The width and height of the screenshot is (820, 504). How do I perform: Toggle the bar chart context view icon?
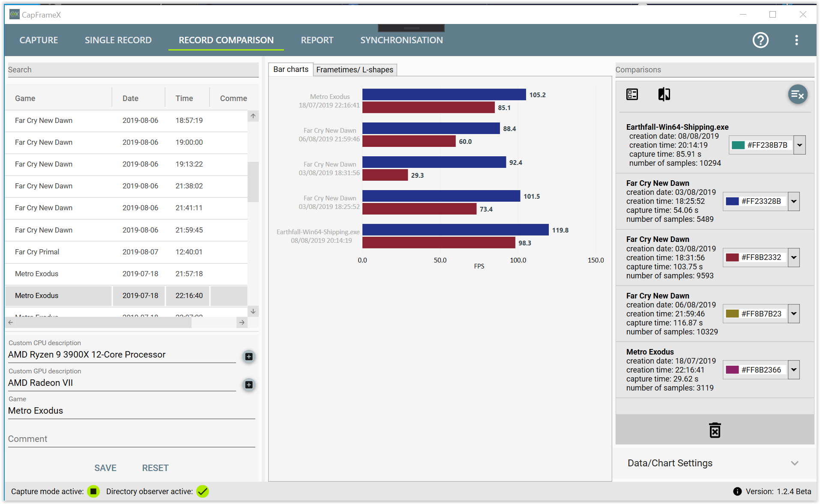point(632,94)
